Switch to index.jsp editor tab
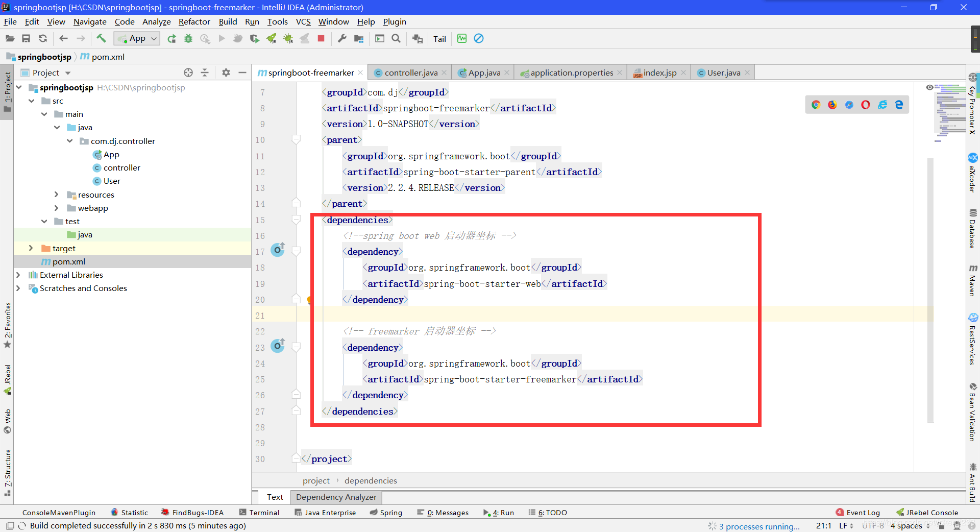Image resolution: width=980 pixels, height=532 pixels. click(660, 72)
